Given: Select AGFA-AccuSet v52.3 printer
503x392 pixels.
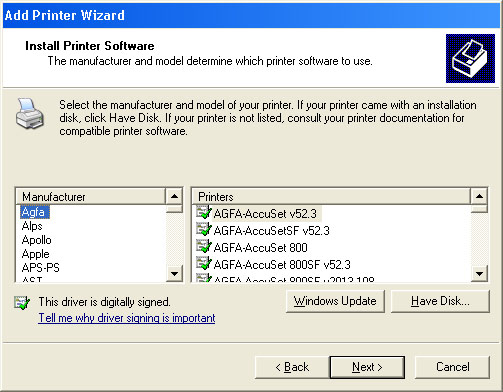Looking at the screenshot, I should point(265,214).
